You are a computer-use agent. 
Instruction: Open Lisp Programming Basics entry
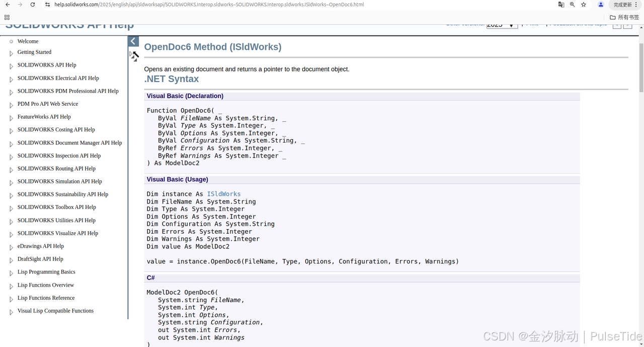point(46,272)
